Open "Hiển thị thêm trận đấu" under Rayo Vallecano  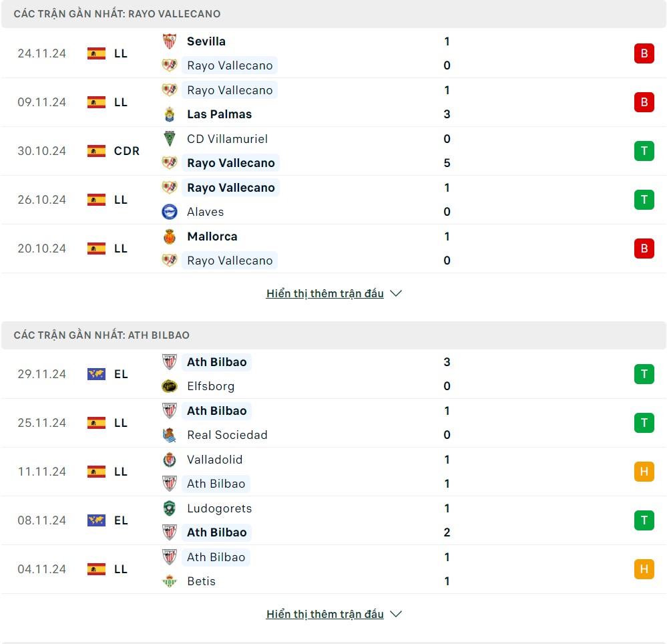click(324, 293)
